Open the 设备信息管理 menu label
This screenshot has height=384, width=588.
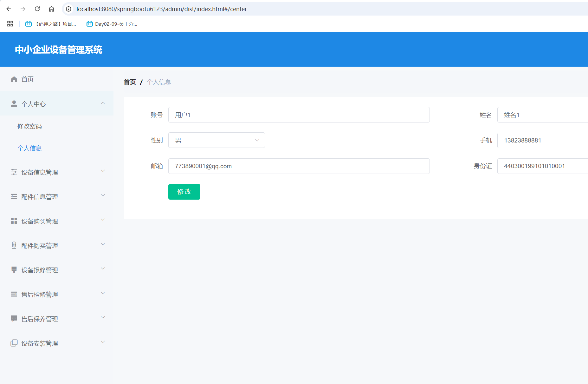tap(40, 172)
